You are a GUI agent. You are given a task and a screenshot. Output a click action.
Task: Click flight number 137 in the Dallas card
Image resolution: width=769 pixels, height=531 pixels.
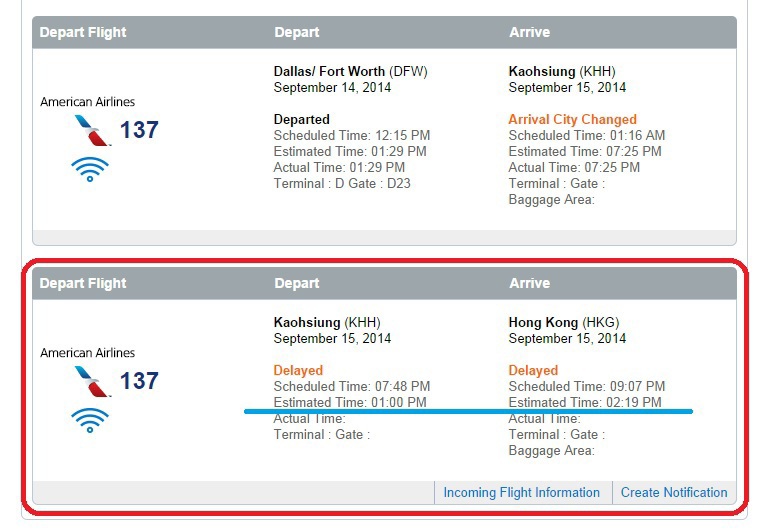pyautogui.click(x=139, y=130)
